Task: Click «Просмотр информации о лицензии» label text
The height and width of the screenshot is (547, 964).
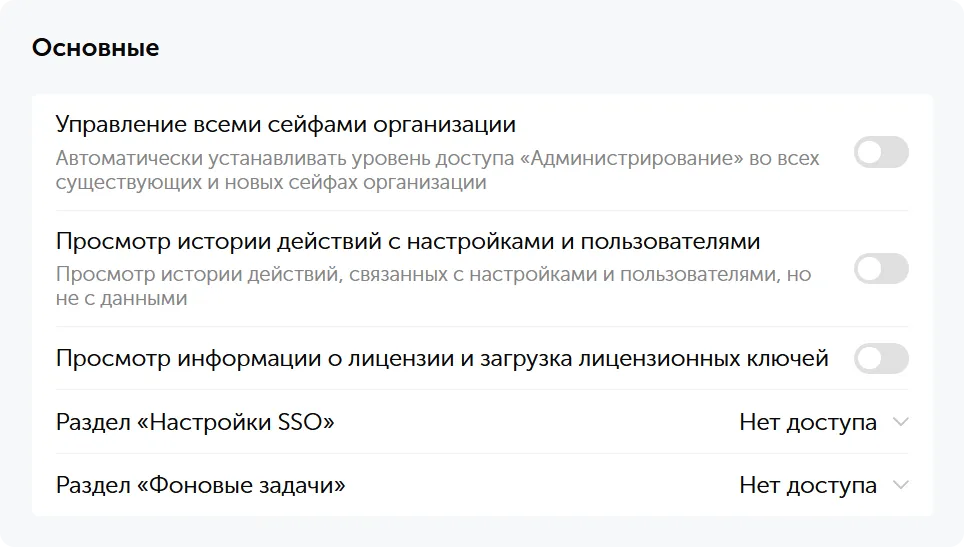Action: [x=442, y=358]
